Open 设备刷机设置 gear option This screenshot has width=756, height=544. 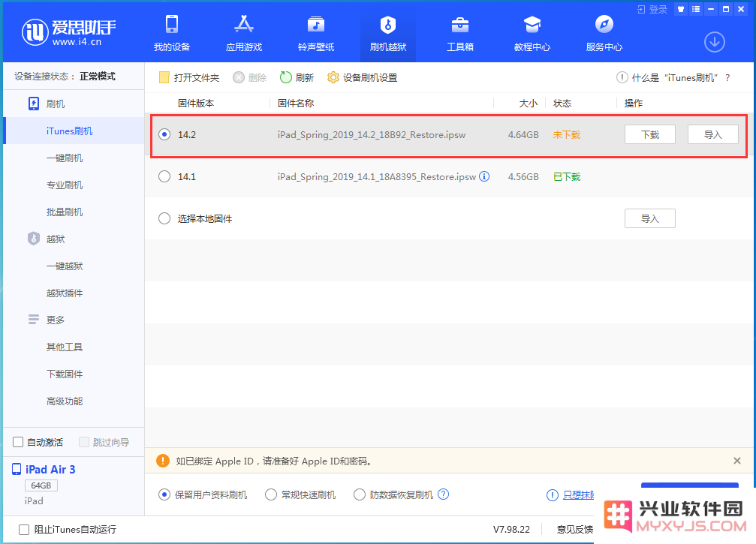362,77
